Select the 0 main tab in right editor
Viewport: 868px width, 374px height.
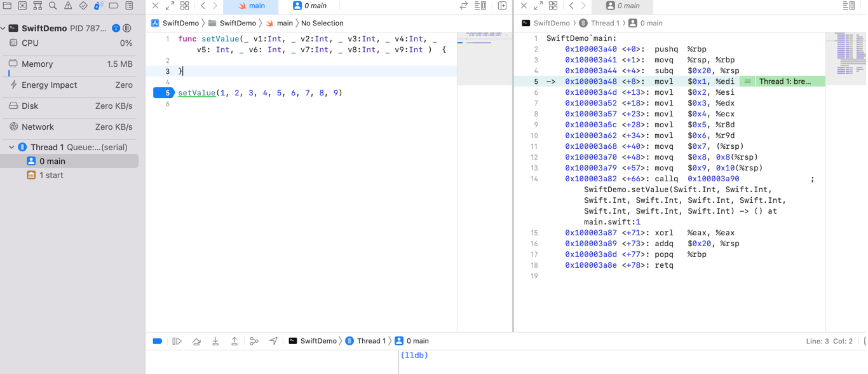(x=623, y=6)
